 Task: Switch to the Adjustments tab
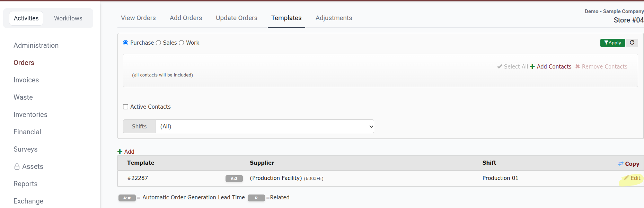334,18
